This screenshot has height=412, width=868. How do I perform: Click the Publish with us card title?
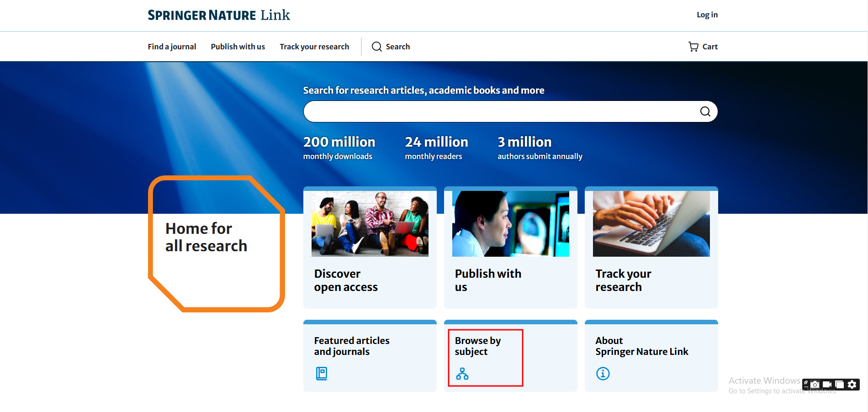point(488,280)
